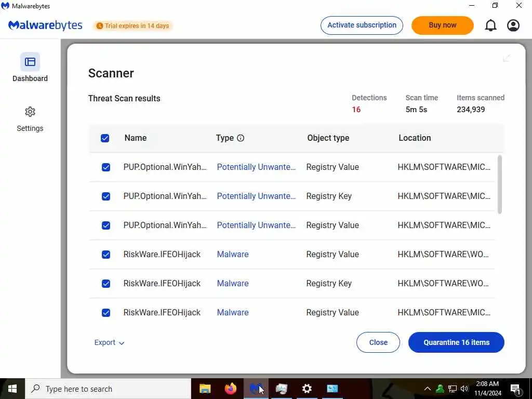Click the Buy now button
The width and height of the screenshot is (532, 399).
443,25
